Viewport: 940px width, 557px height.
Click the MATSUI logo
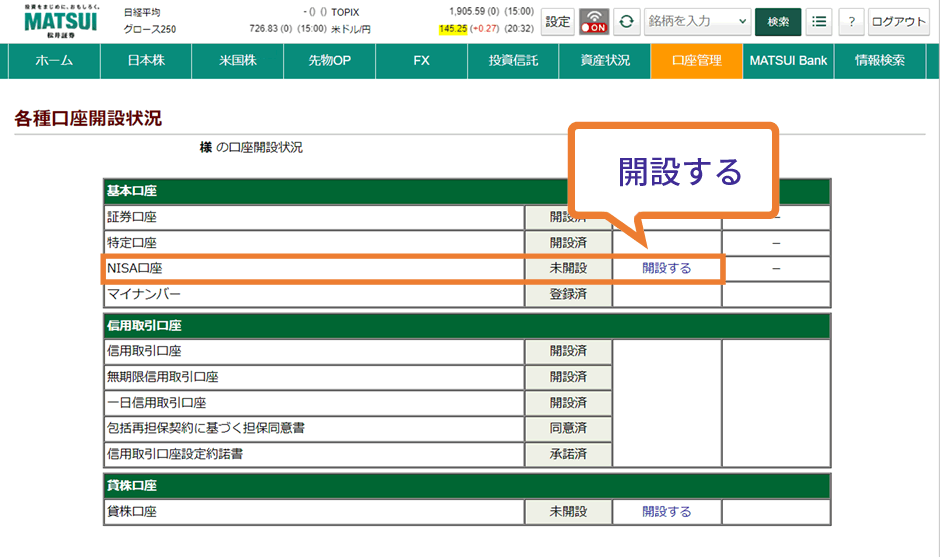60,20
